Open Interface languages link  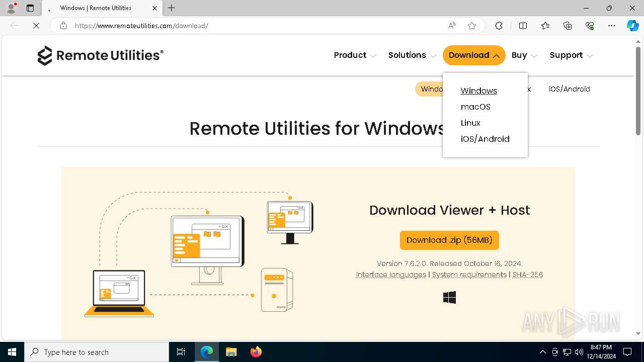(391, 275)
